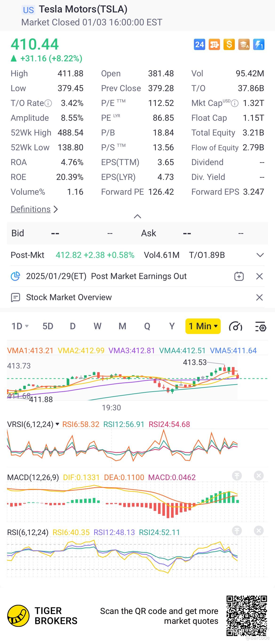The height and width of the screenshot is (644, 275).
Task: Open the Definitions link
Action: click(x=34, y=209)
